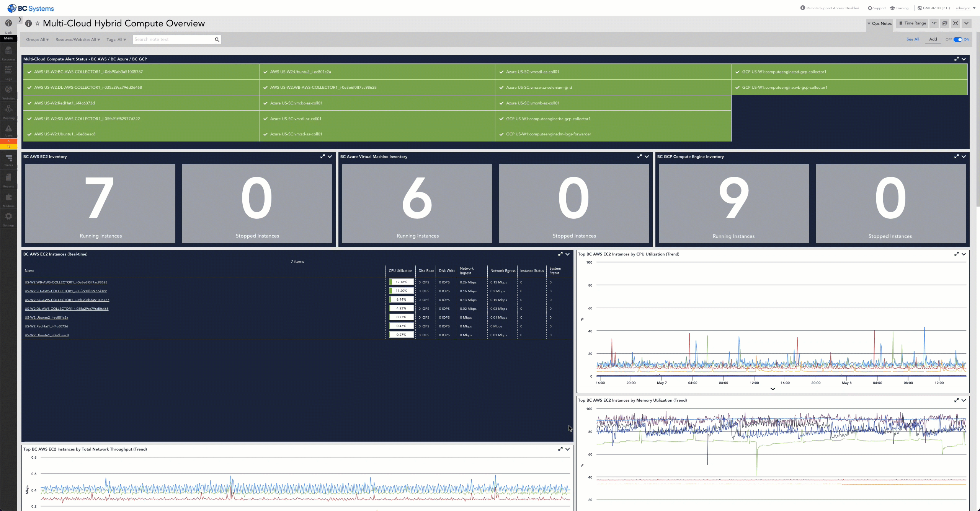Open the Tags: All filter dropdown

click(x=116, y=39)
